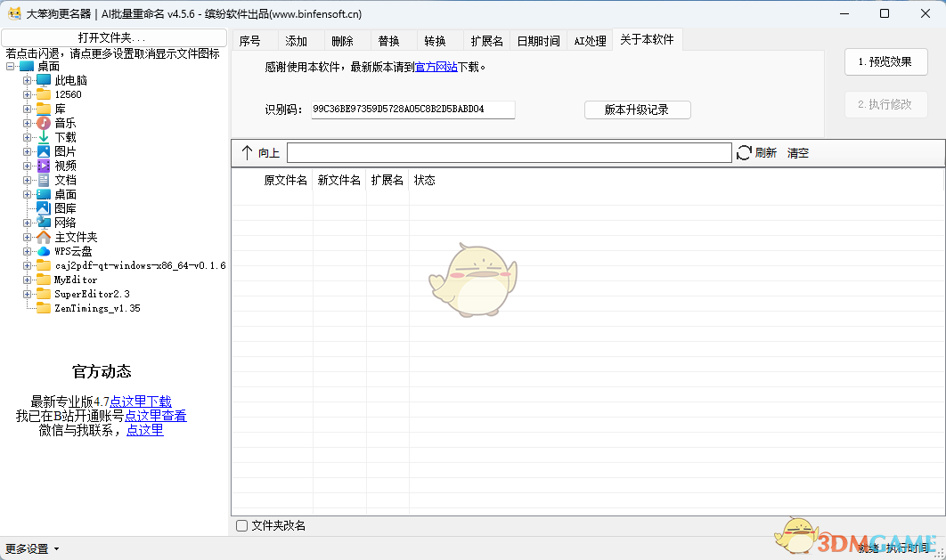Select the 主文件夹 home folder icon

tap(45, 237)
